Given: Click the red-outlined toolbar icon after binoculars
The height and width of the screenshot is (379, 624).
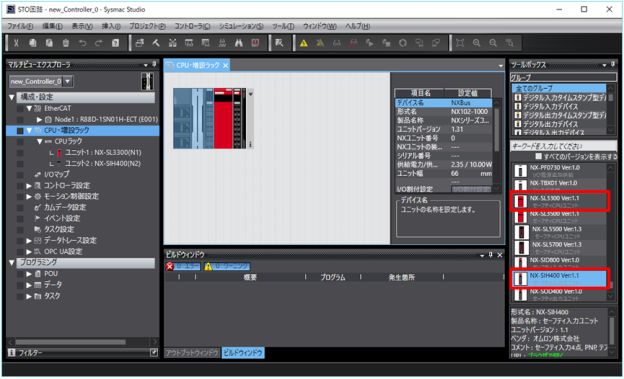Looking at the screenshot, I should click(255, 43).
